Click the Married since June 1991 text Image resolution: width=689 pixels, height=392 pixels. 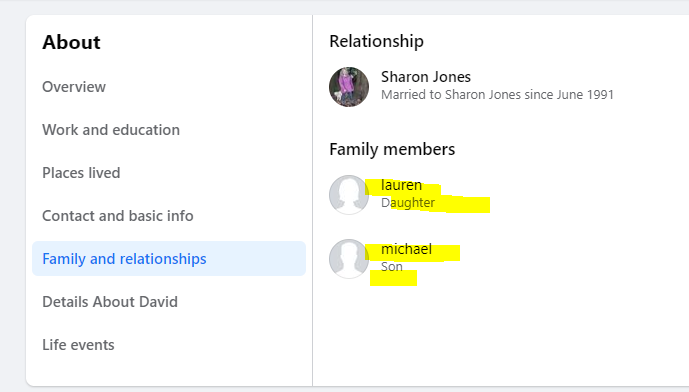click(497, 94)
